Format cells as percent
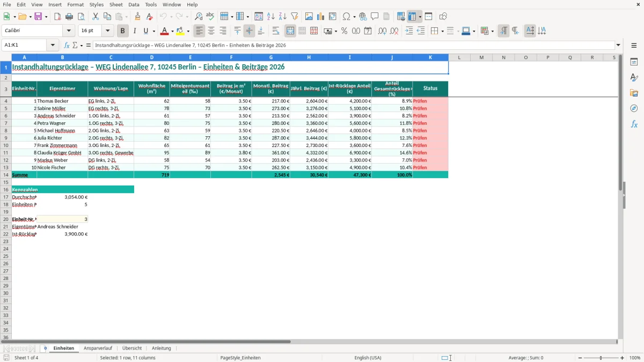This screenshot has width=644, height=362. pyautogui.click(x=344, y=31)
